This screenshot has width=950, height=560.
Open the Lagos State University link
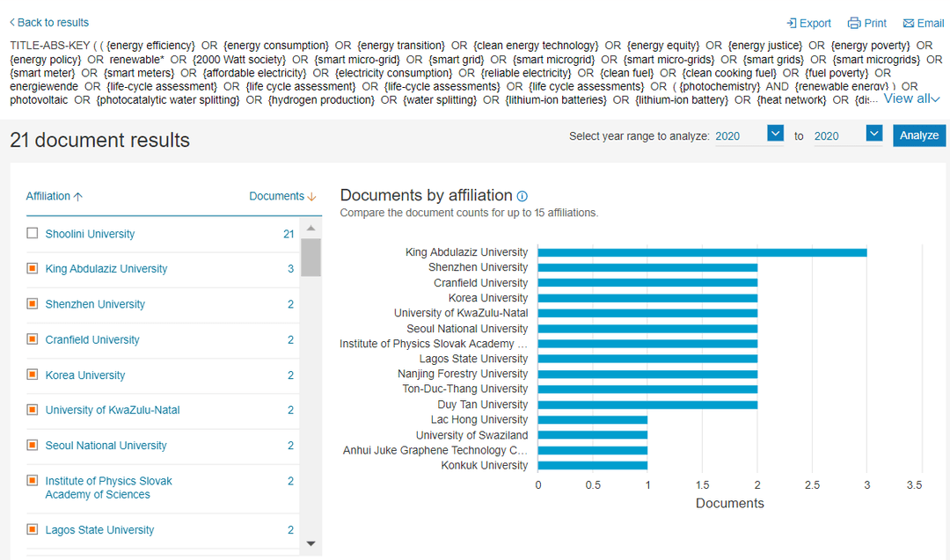pos(99,530)
